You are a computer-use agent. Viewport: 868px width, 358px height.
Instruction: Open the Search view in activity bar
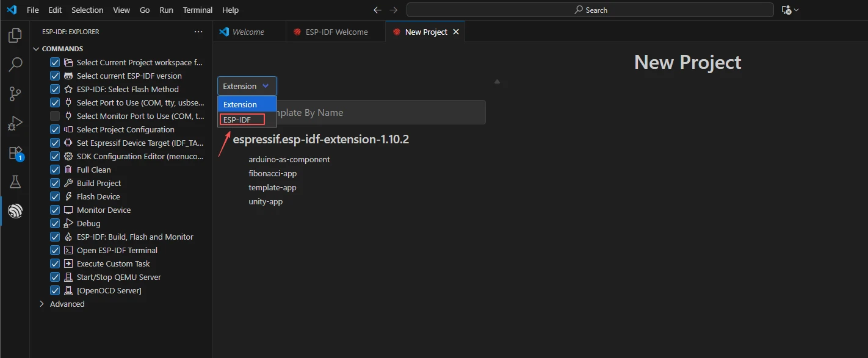[x=15, y=65]
